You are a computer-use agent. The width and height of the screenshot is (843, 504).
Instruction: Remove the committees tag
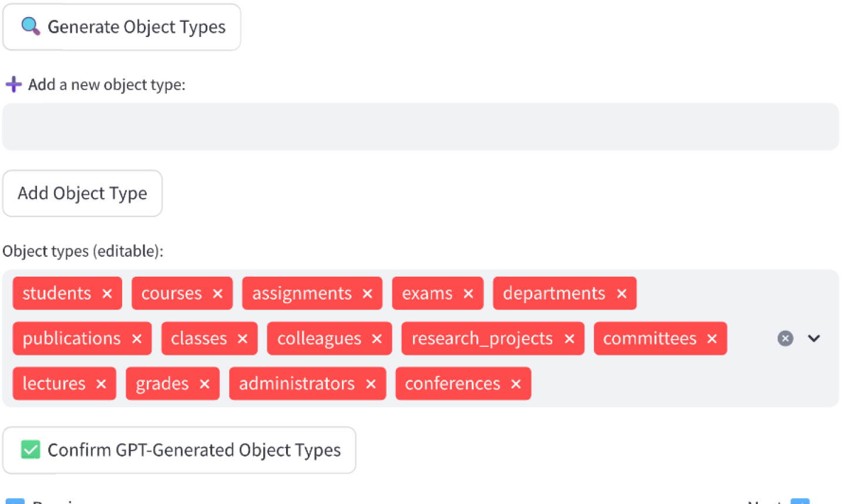click(x=712, y=339)
